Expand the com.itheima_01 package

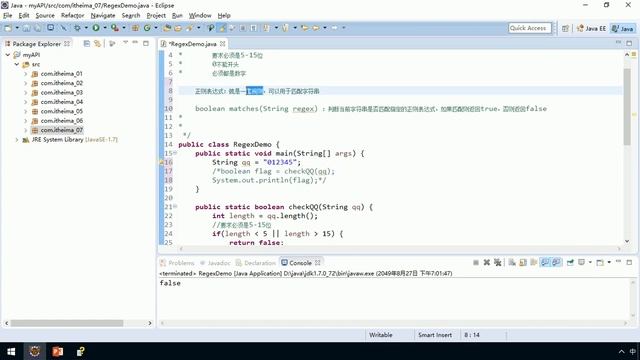(x=26, y=74)
